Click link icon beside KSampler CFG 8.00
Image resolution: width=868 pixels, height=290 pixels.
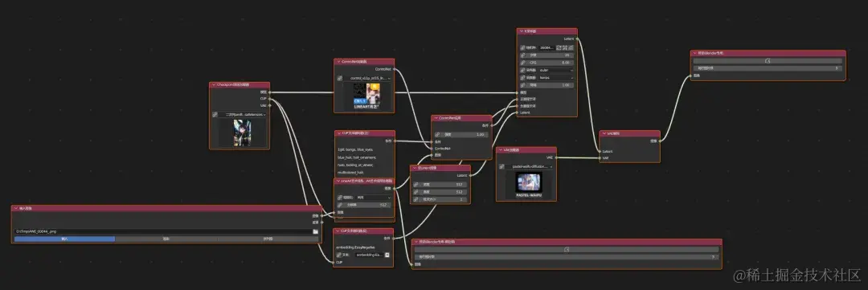tap(522, 63)
